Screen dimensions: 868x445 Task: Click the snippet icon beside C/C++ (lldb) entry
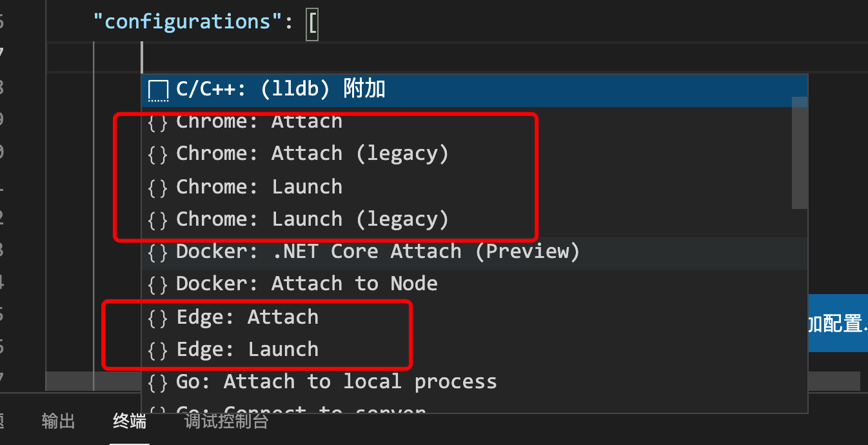[158, 90]
